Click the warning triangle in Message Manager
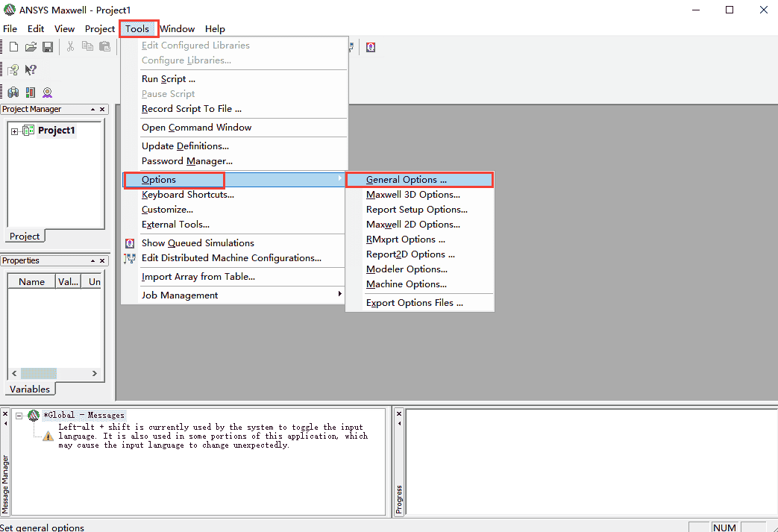This screenshot has width=778, height=532. point(48,436)
